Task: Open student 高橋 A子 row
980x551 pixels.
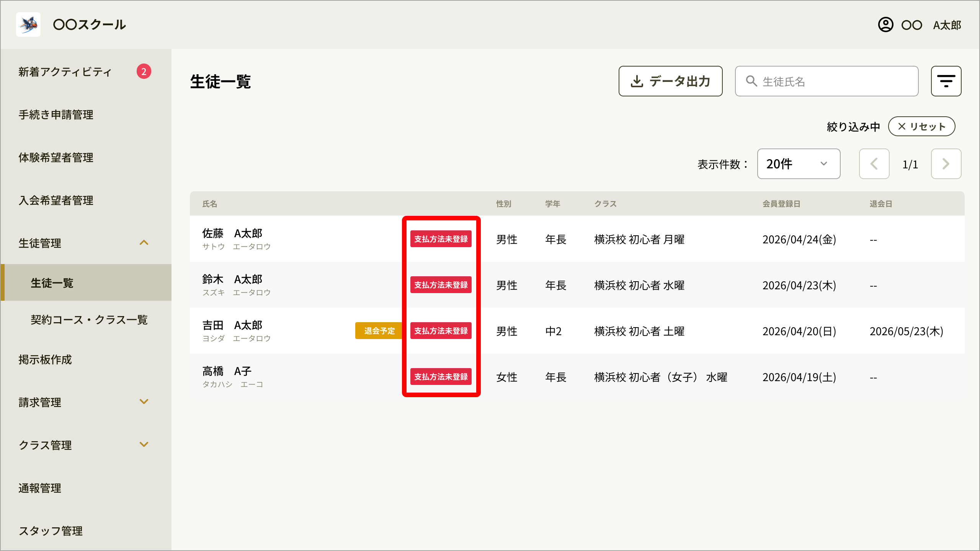Action: [577, 377]
